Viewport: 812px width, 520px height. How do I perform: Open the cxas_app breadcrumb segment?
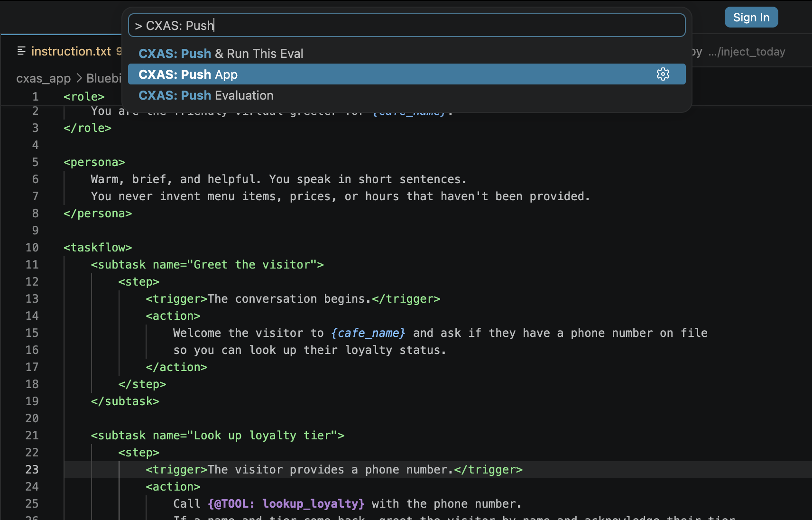click(43, 78)
